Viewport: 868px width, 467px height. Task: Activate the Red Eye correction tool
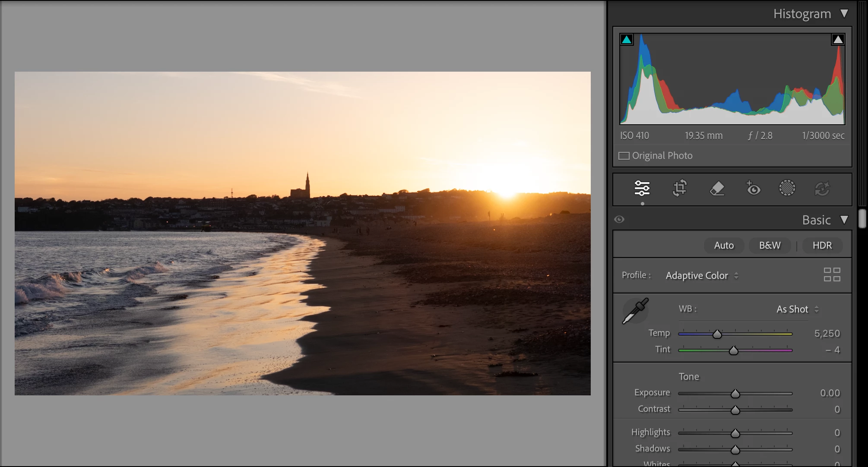pyautogui.click(x=753, y=188)
